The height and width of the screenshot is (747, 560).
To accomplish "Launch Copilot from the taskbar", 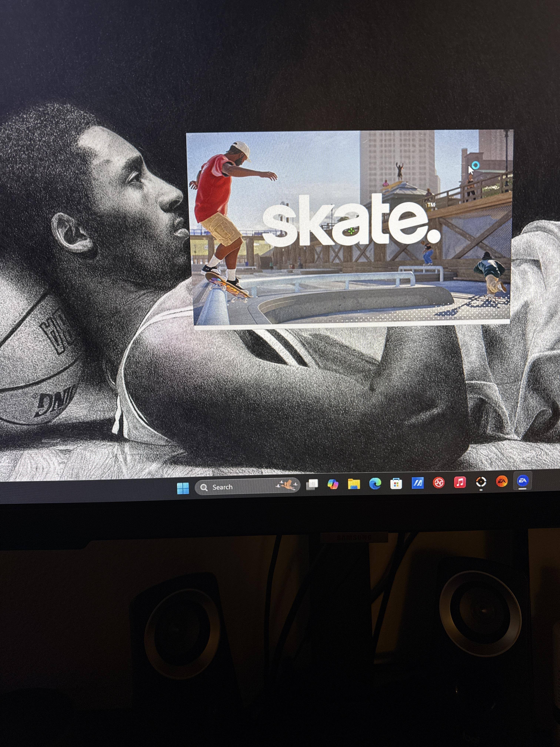I will [333, 484].
